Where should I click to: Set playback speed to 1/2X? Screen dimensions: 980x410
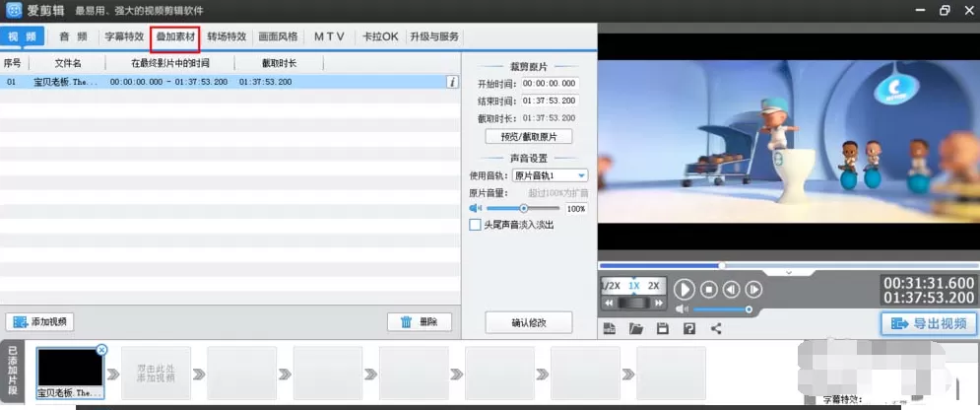[x=611, y=286]
